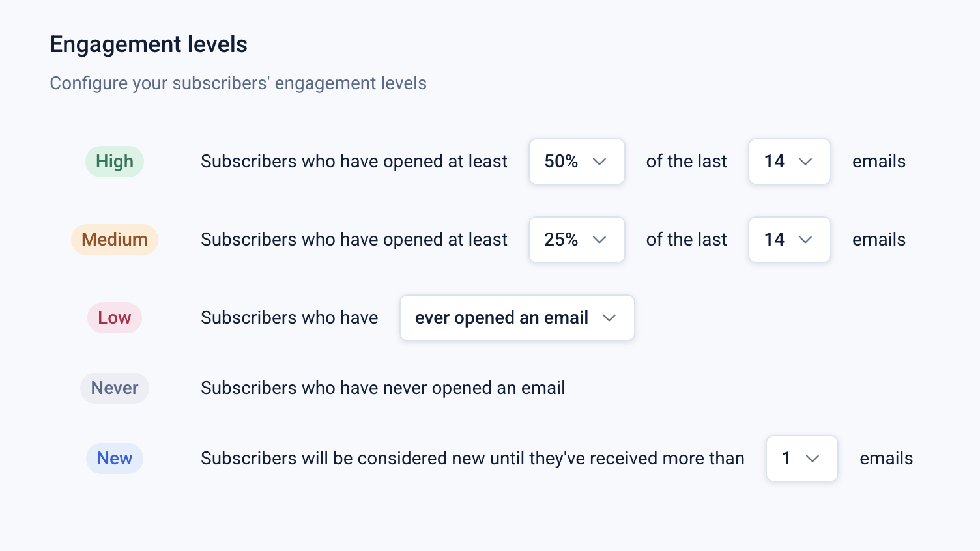Click the 'emails' label in the New row
This screenshot has width=980, height=551.
[x=886, y=459]
